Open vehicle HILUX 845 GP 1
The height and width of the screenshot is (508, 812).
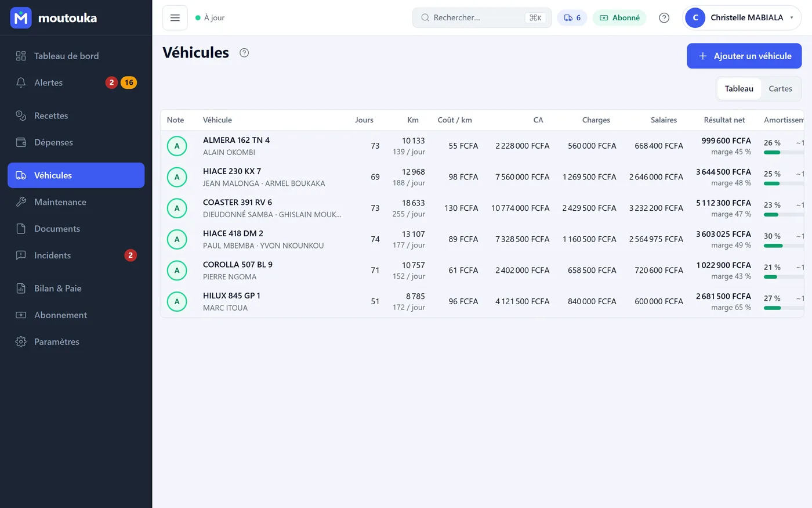pyautogui.click(x=231, y=296)
